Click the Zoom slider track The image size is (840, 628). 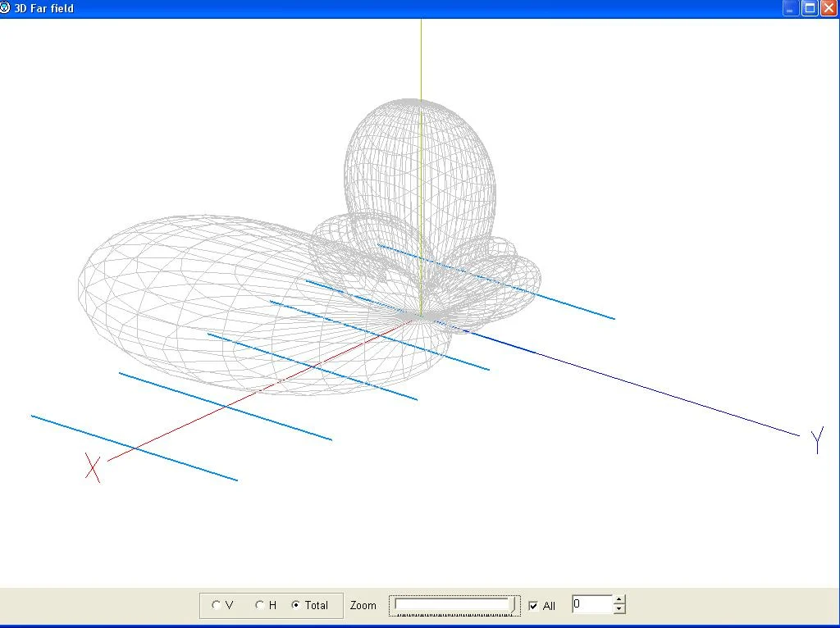click(454, 605)
